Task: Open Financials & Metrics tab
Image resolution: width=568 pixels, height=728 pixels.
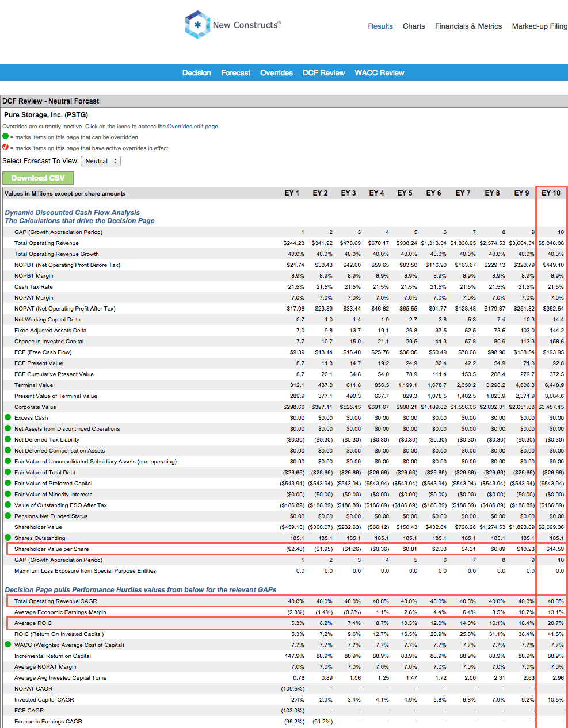Action: pyautogui.click(x=468, y=26)
